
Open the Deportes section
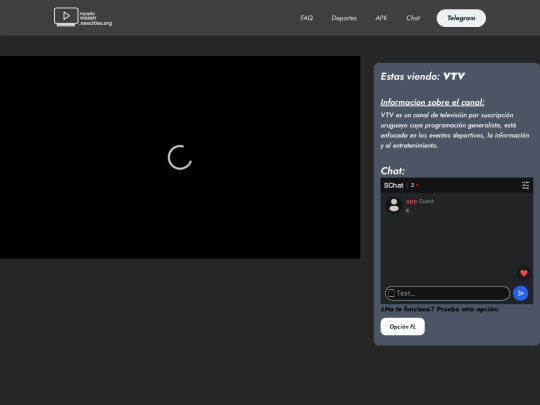point(344,18)
